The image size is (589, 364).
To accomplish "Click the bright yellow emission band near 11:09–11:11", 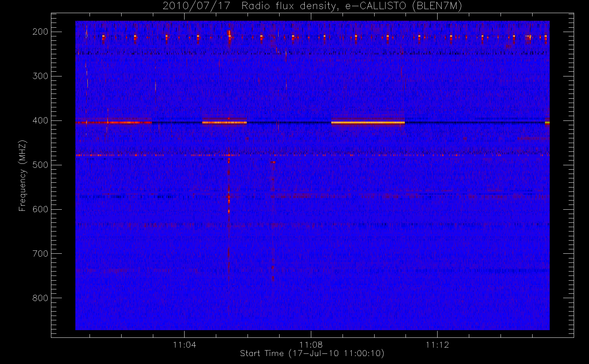I will click(368, 123).
